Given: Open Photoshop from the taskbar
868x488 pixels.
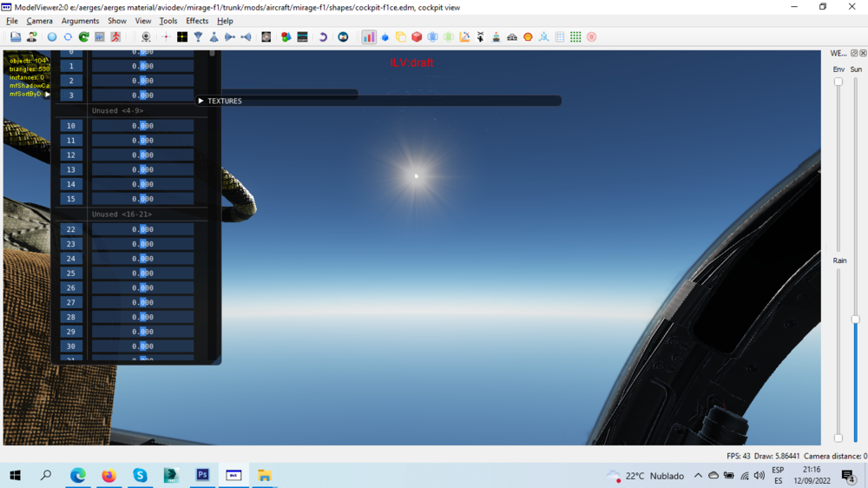Looking at the screenshot, I should pos(202,475).
